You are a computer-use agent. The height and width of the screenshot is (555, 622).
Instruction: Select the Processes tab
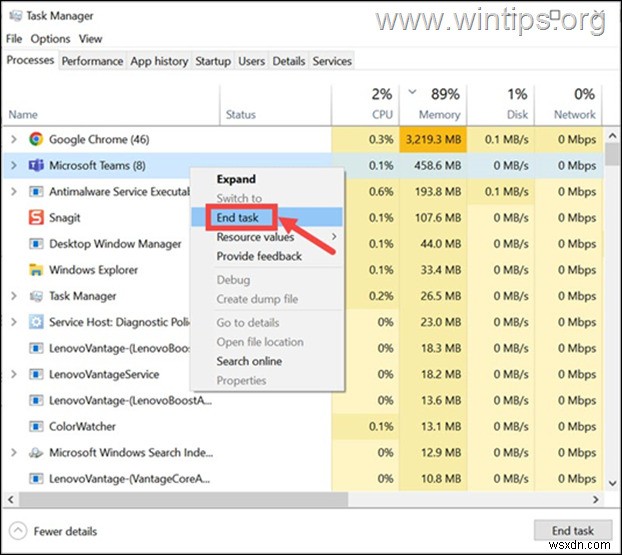[x=30, y=60]
